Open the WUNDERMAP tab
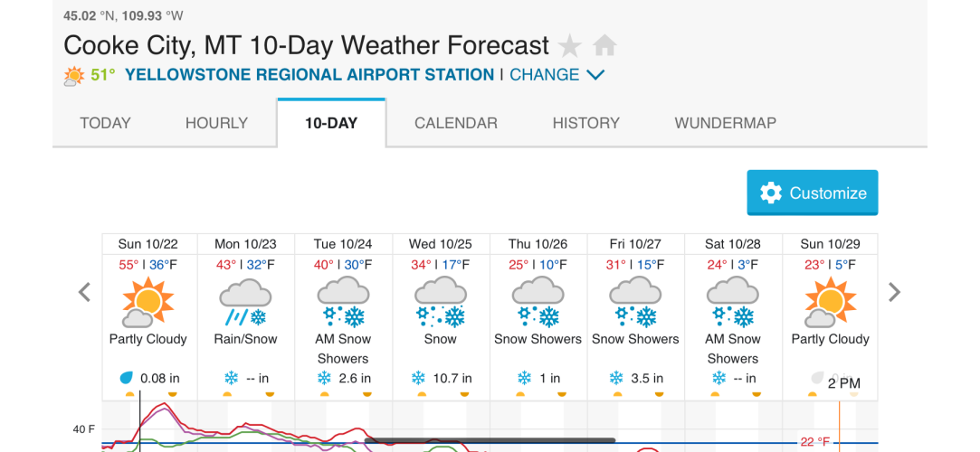The width and height of the screenshot is (980, 452). [725, 123]
